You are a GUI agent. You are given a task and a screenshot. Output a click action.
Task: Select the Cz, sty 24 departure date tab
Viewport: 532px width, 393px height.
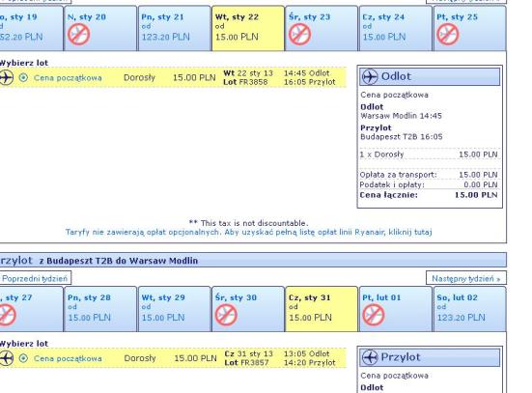(x=395, y=29)
